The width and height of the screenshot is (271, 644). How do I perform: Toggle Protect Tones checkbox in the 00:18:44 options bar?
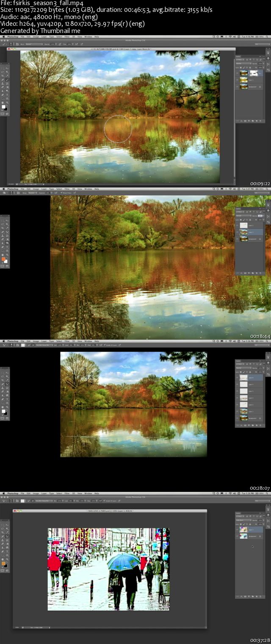(x=61, y=193)
